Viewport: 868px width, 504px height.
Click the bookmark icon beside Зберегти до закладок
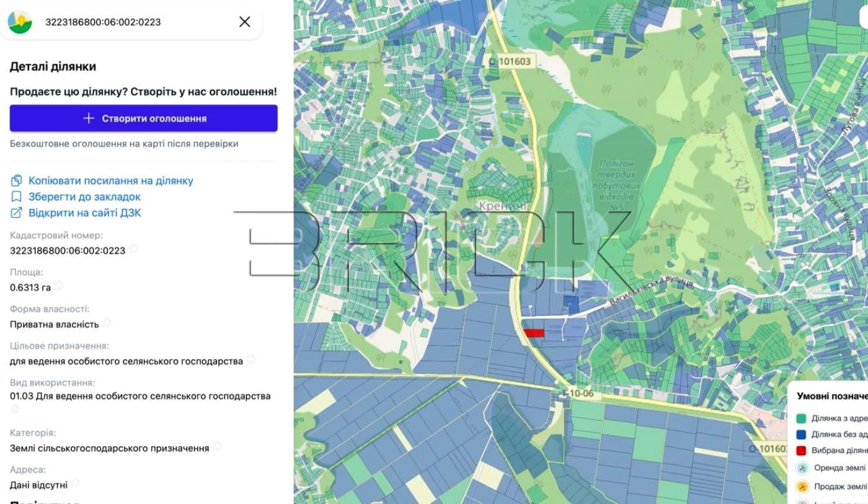pos(17,197)
